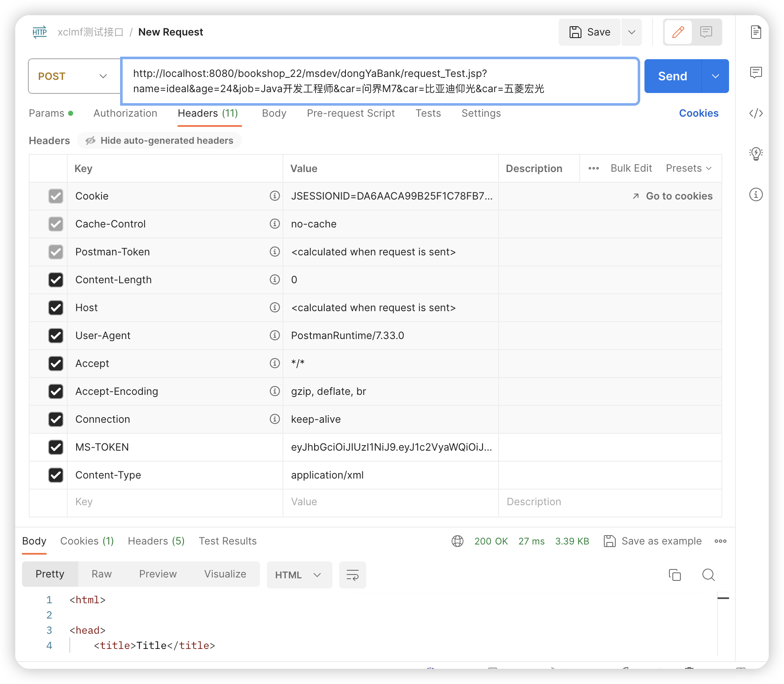
Task: Click Bulk Edit
Action: 631,168
